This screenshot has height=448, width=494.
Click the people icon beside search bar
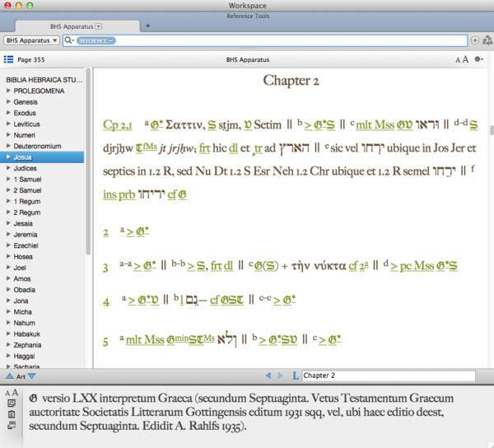tap(487, 40)
